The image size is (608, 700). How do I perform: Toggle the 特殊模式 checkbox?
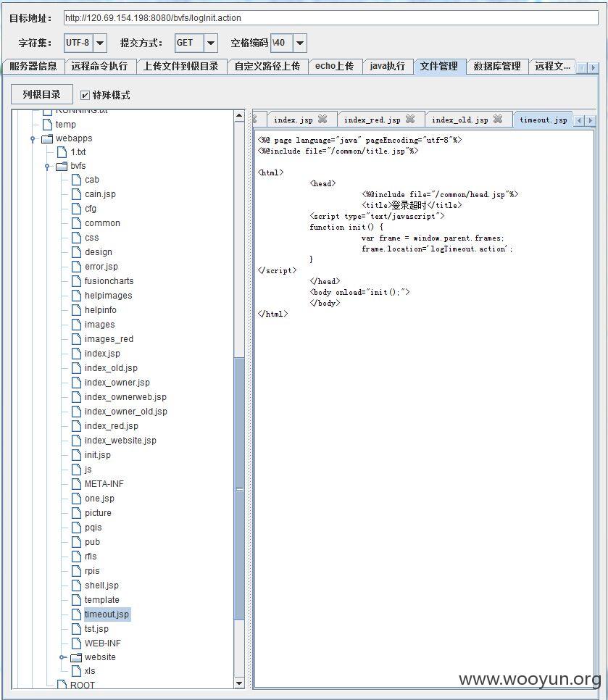[85, 95]
